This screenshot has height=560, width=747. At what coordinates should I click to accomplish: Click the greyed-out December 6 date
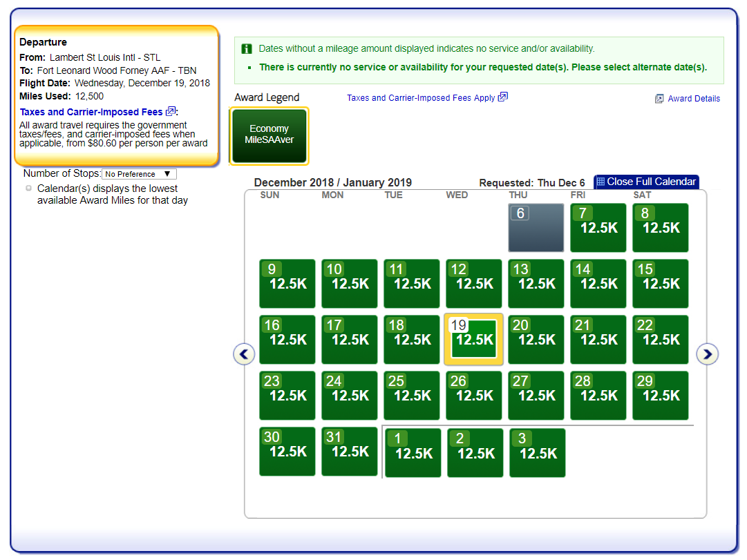click(x=536, y=228)
